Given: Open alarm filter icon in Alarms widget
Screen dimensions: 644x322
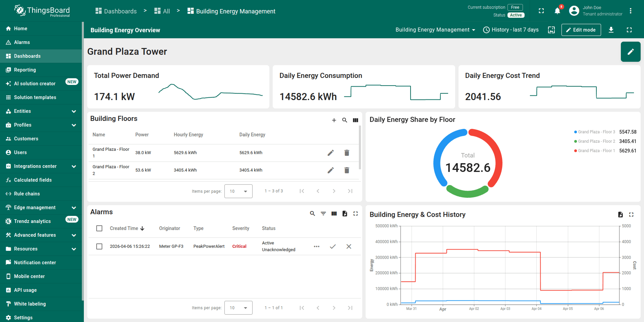Looking at the screenshot, I should [x=323, y=214].
